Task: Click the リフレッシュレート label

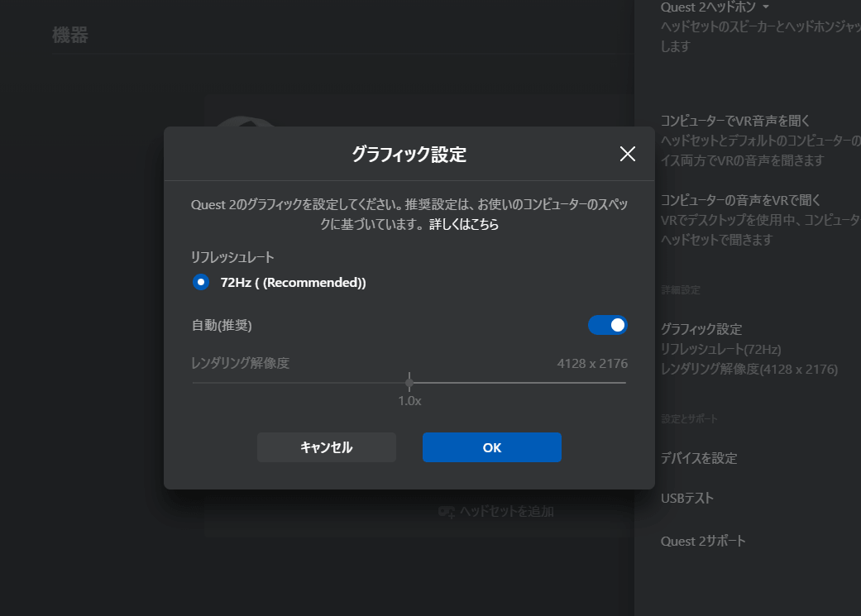Action: 232,257
